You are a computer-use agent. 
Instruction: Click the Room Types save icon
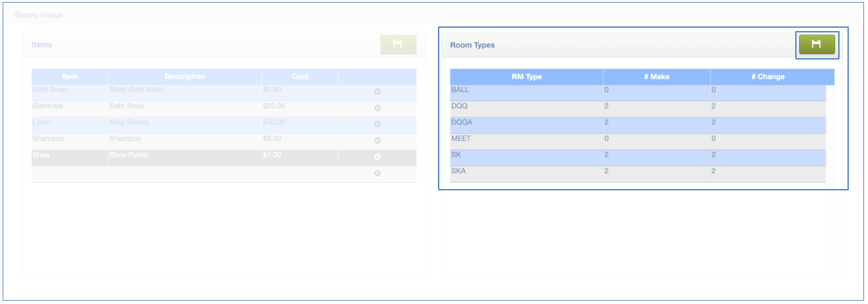pos(816,44)
